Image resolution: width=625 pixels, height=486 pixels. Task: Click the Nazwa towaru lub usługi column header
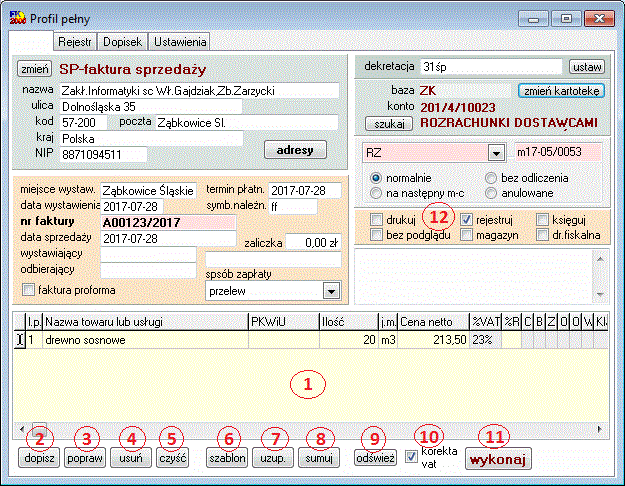[x=145, y=322]
